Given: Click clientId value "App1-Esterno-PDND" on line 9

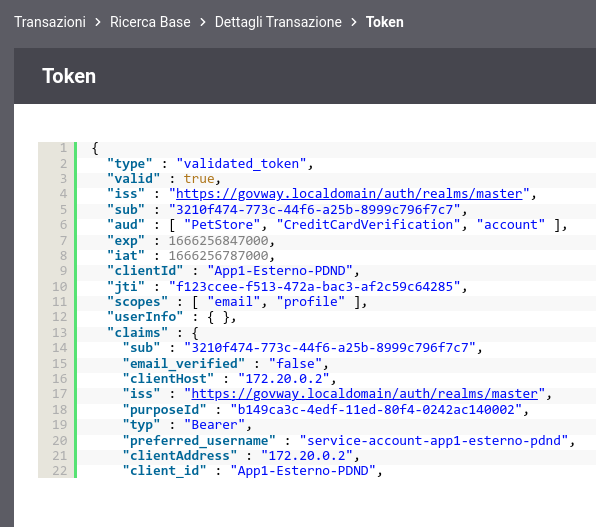Looking at the screenshot, I should pos(280,271).
